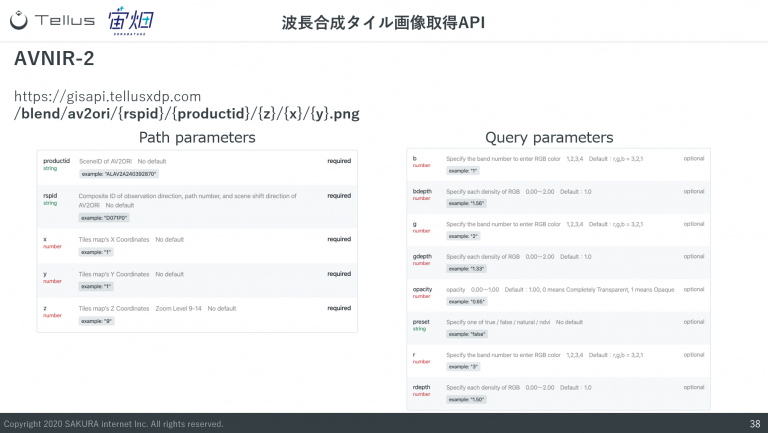Click the required label in z row

point(339,308)
